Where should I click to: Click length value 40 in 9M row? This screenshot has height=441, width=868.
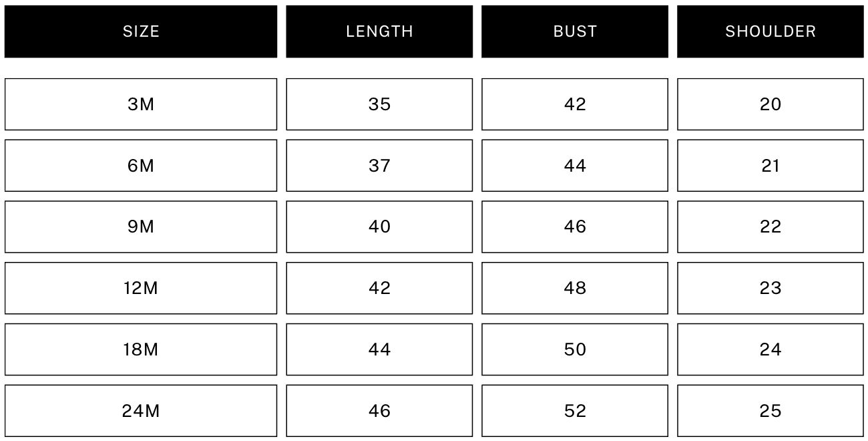coord(379,227)
